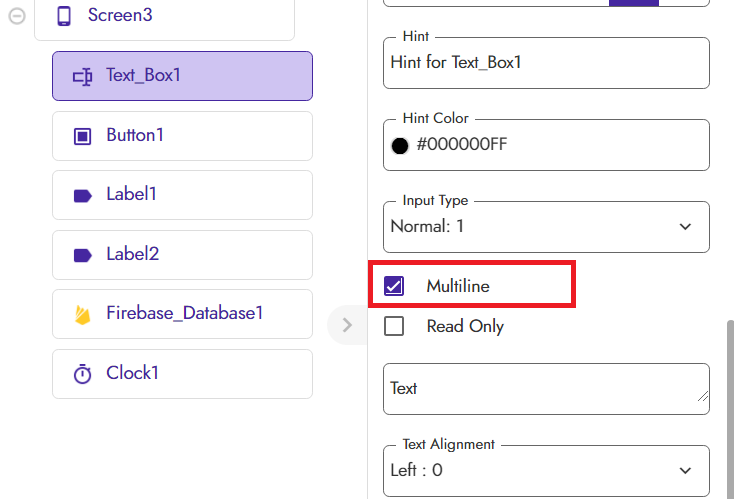Collapse Screen3 tree with minus icon
734x499 pixels.
coord(17,16)
